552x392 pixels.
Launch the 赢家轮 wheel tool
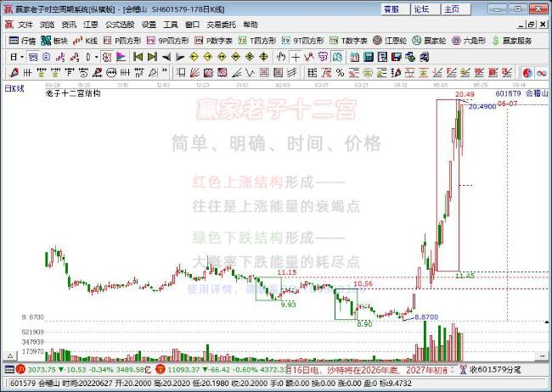(429, 41)
